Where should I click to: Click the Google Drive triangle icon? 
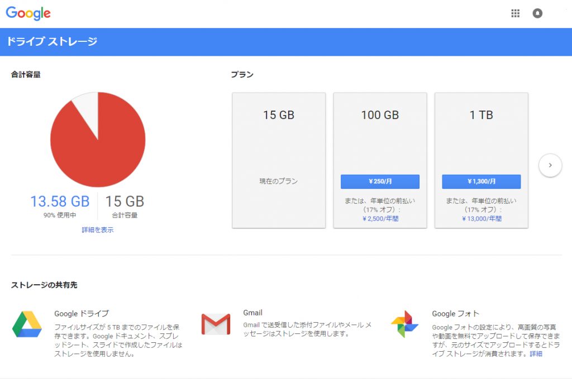(27, 324)
